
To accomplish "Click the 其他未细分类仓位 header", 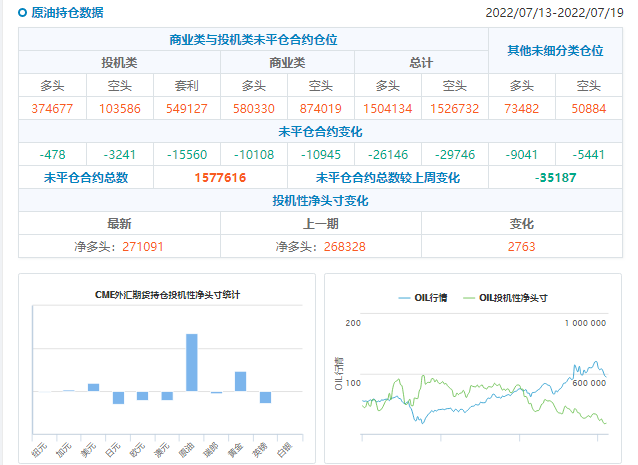I will [555, 51].
